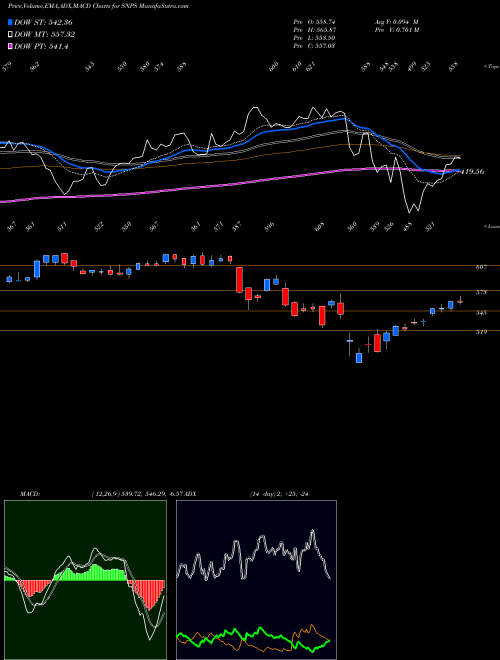Click the MACD: heading label
The height and width of the screenshot is (660, 500).
(x=29, y=494)
